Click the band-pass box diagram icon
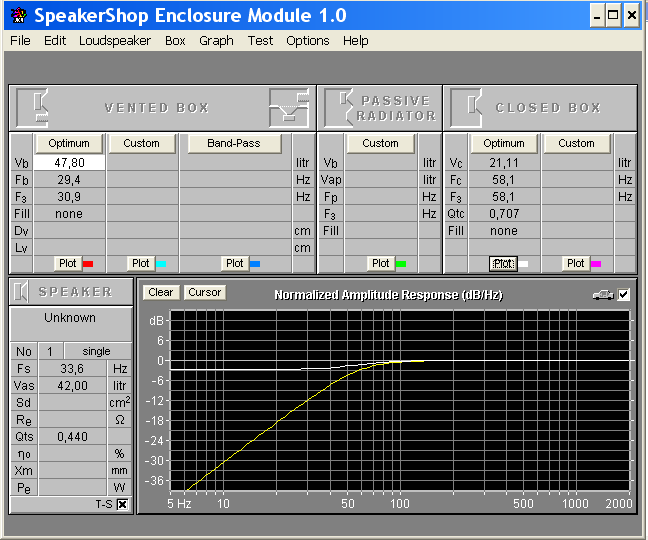648x540 pixels. pyautogui.click(x=289, y=108)
